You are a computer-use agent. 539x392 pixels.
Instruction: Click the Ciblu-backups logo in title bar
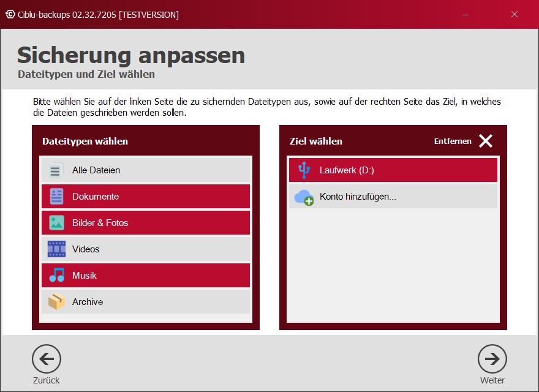coord(10,14)
